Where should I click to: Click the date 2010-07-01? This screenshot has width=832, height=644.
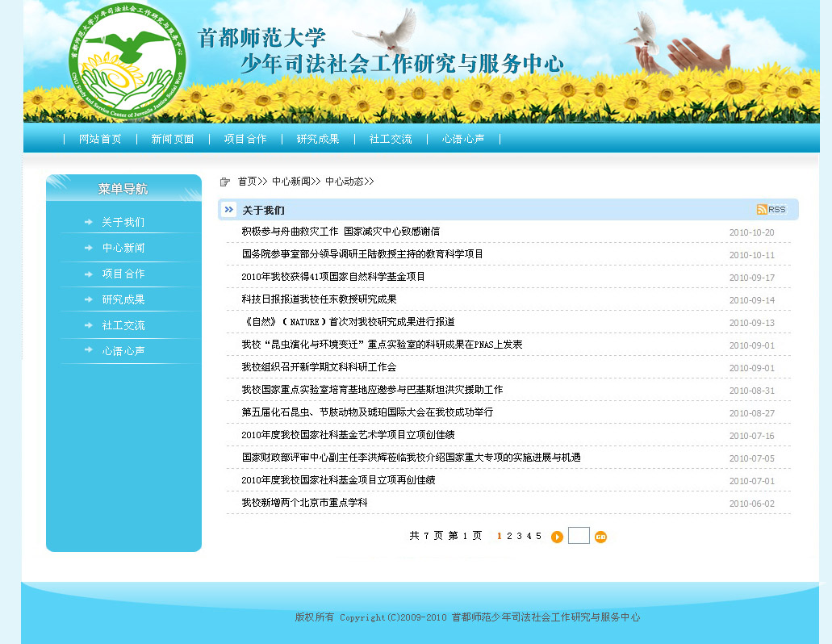point(752,481)
